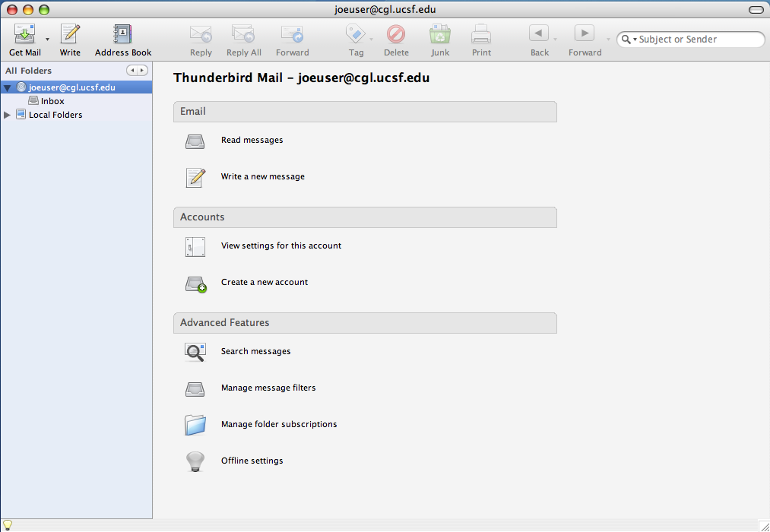This screenshot has width=770, height=532.
Task: Open View settings for this account
Action: (x=281, y=245)
